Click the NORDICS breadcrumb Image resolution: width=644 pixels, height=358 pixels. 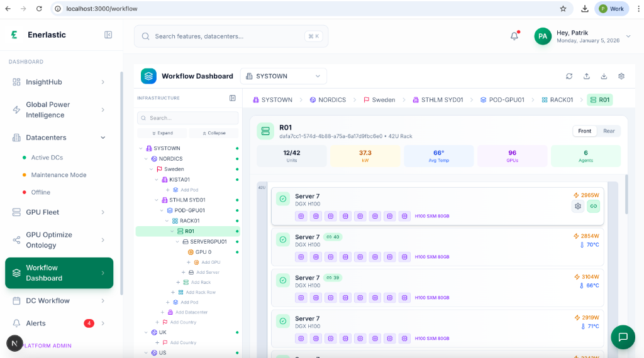(328, 100)
